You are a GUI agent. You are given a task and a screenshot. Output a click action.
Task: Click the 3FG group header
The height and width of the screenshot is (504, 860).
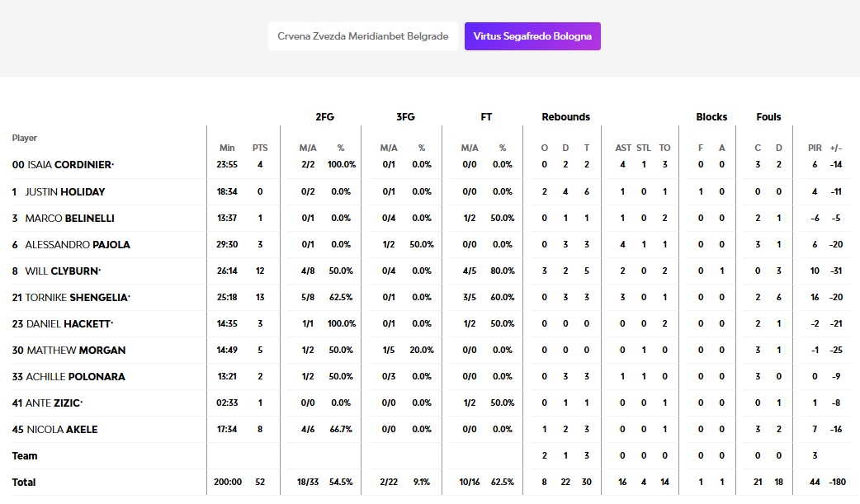tap(405, 117)
